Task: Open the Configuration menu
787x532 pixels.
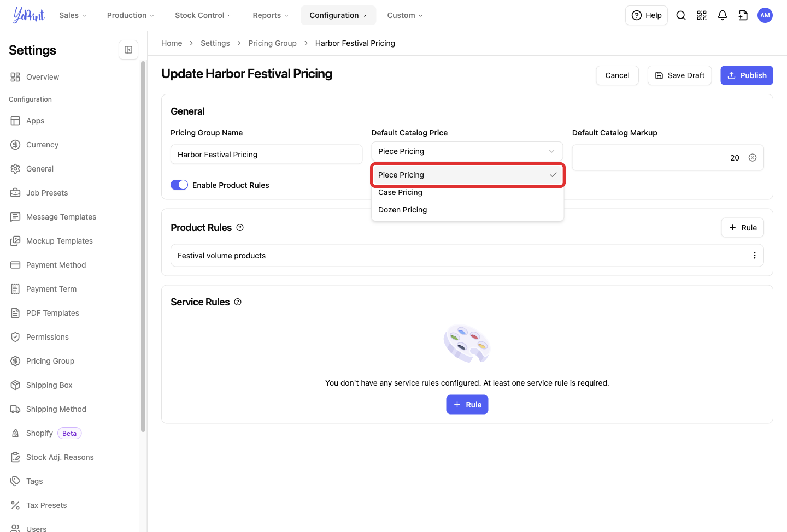Action: [x=338, y=15]
